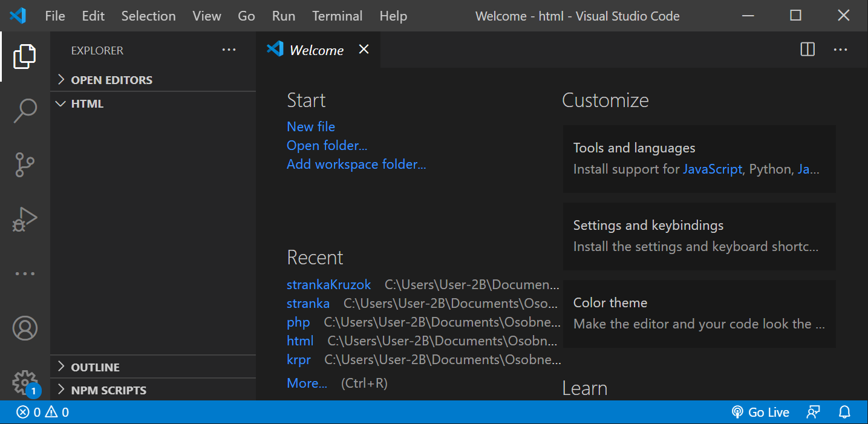Open recent folder php
The height and width of the screenshot is (424, 868).
click(x=298, y=322)
